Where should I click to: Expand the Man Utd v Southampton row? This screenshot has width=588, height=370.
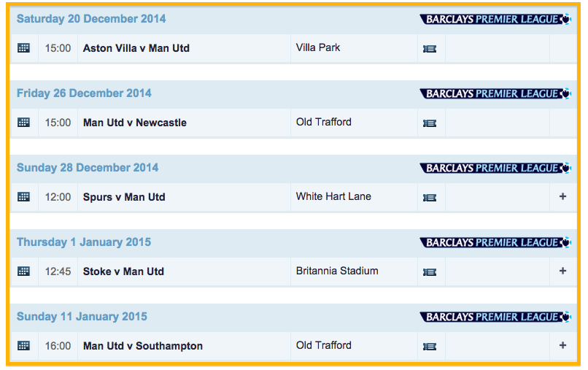[562, 345]
